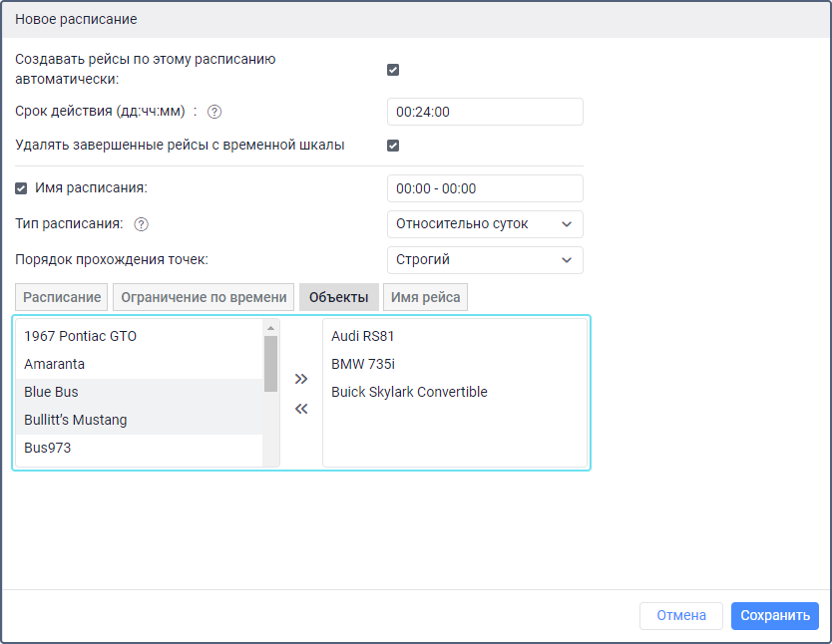
Task: Select BMW 735i in chosen objects
Action: [356, 364]
